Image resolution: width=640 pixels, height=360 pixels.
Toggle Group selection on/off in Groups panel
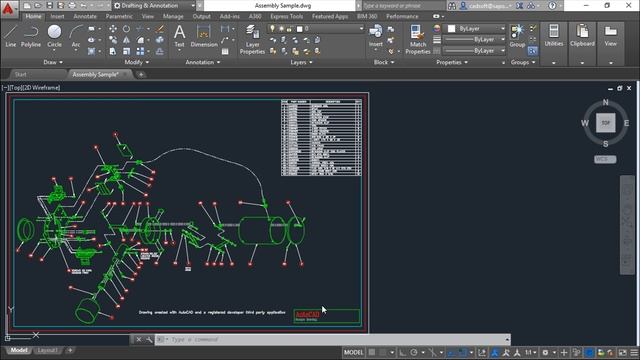532,51
